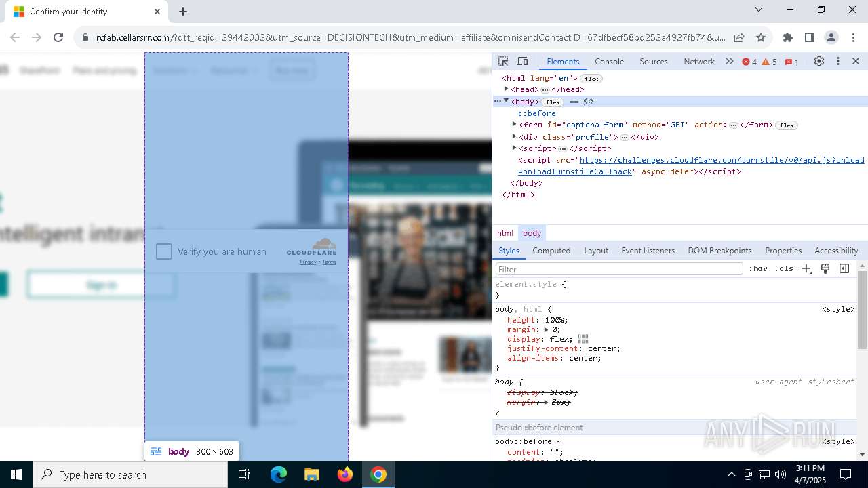Click the red errors count badge
The width and height of the screenshot is (868, 488).
tap(749, 62)
